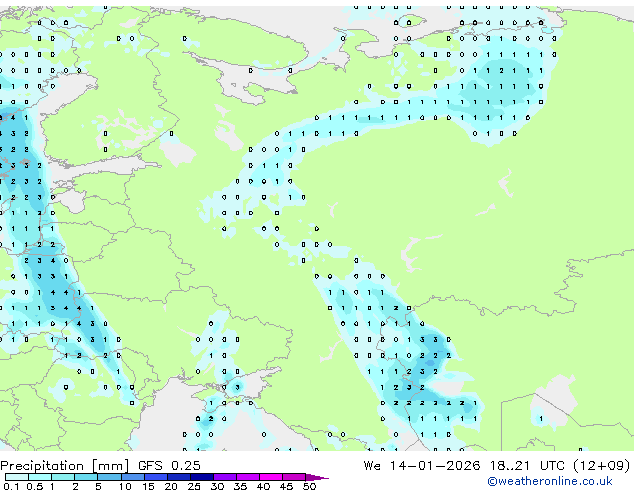Click the 15–20 mm blue legend swatch
Image resolution: width=634 pixels, height=490 pixels.
coord(156,477)
